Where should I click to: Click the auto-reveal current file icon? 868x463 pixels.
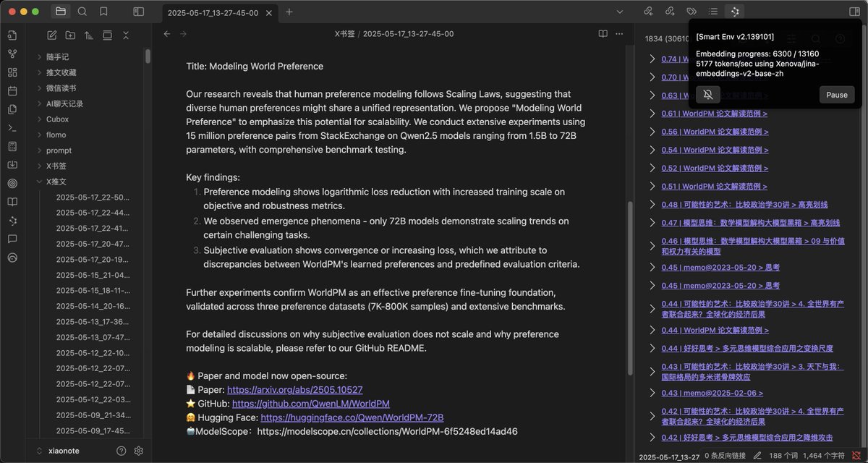107,35
